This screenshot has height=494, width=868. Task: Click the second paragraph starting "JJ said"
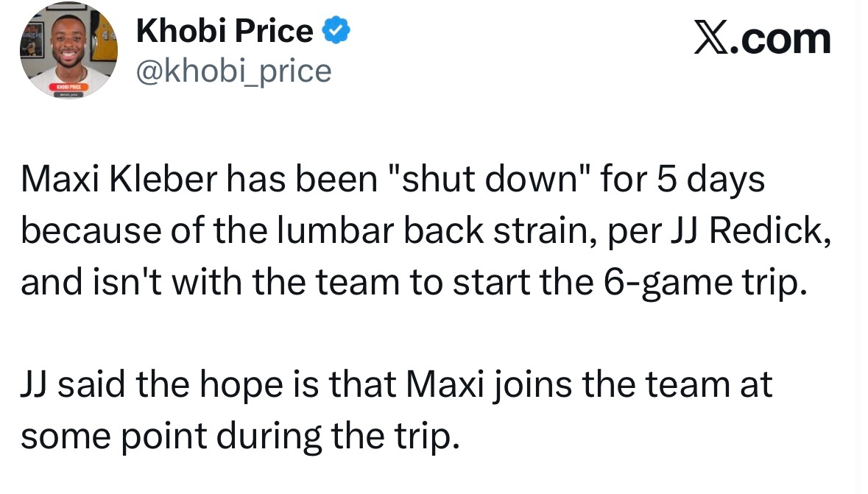396,386
